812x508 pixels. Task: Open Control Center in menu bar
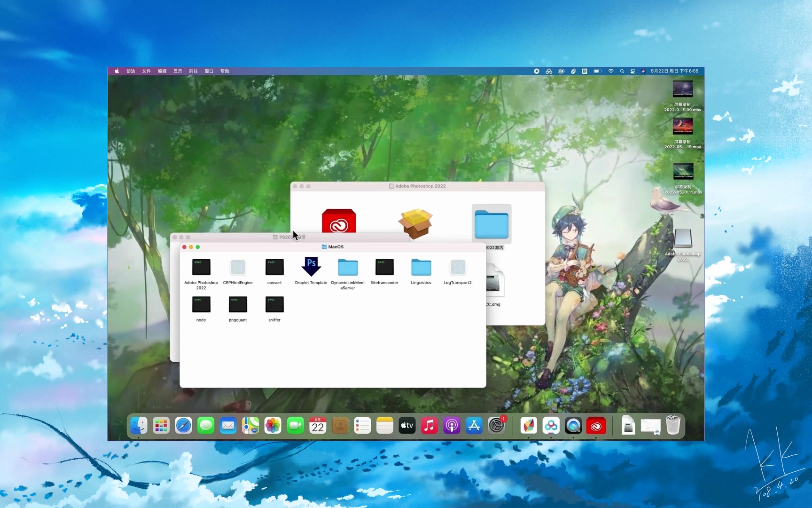633,71
